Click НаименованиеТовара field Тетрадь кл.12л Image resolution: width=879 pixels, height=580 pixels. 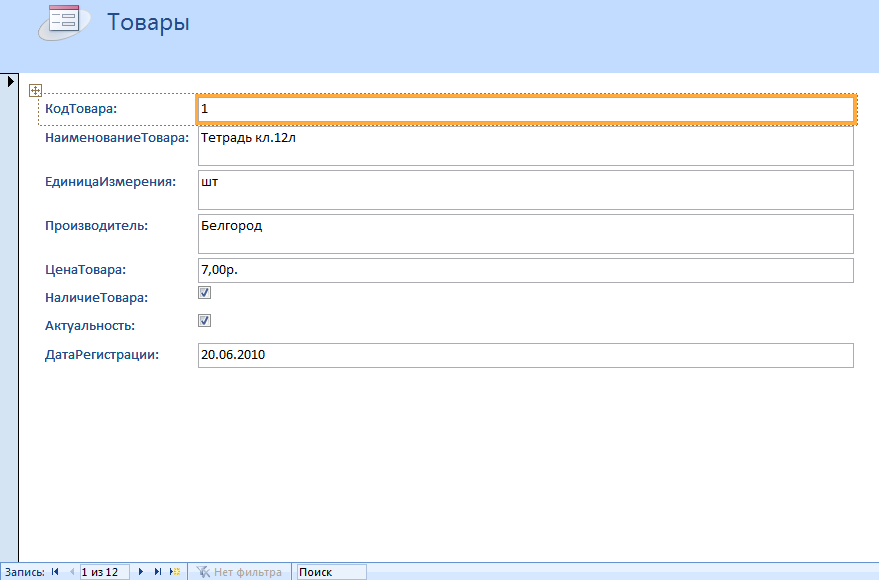[526, 146]
